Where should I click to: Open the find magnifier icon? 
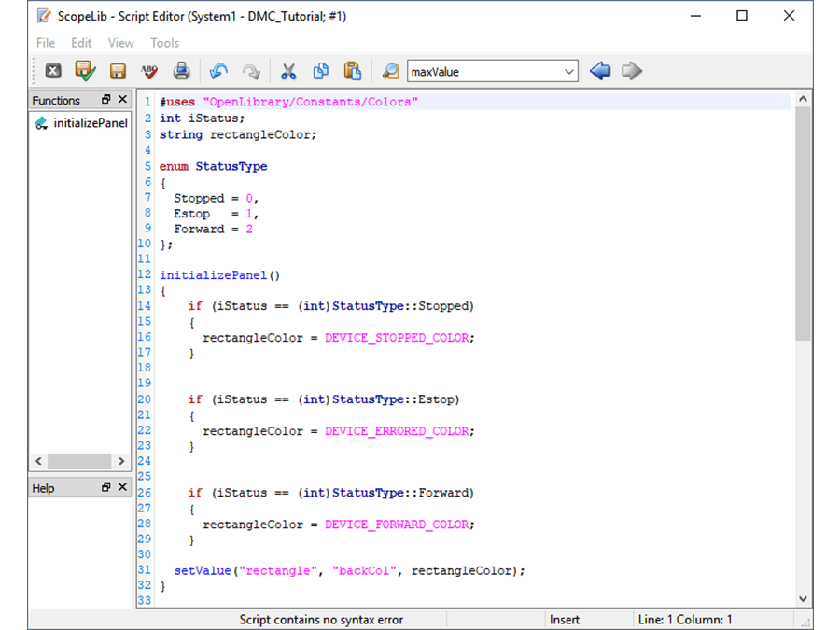tap(390, 71)
